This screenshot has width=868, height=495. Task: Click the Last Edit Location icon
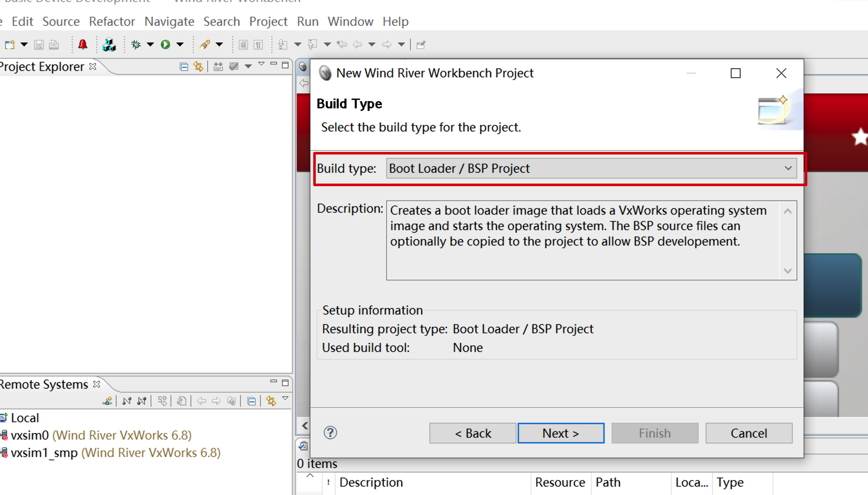point(342,44)
